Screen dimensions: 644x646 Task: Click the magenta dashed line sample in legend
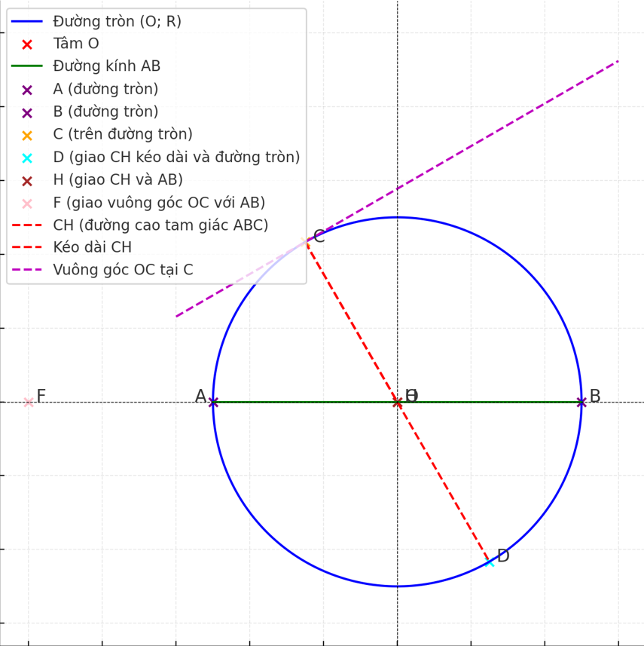click(27, 270)
